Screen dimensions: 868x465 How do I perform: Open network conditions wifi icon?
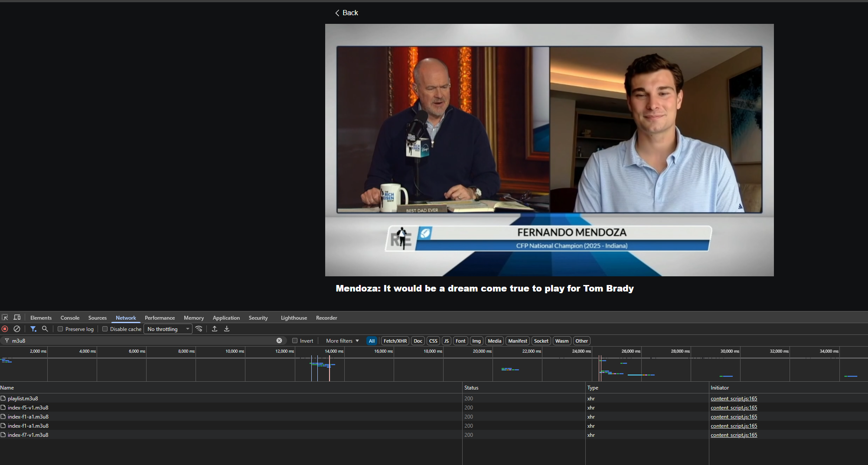pyautogui.click(x=199, y=329)
